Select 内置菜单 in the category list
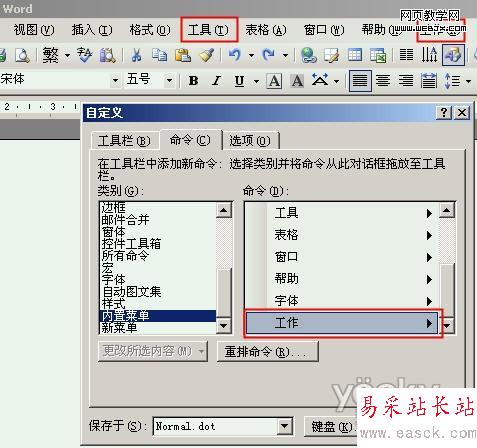Image resolution: width=477 pixels, height=448 pixels. 158,316
